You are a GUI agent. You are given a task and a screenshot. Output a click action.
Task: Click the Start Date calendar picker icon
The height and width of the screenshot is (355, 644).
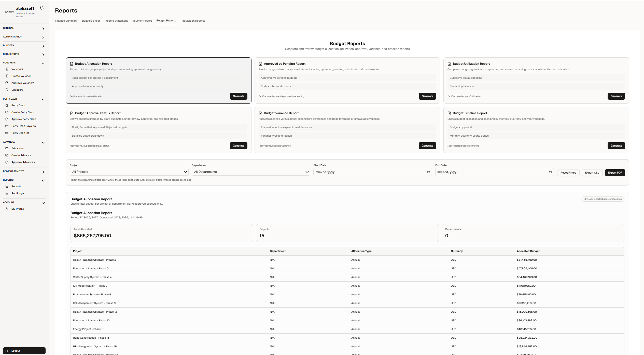click(x=428, y=172)
